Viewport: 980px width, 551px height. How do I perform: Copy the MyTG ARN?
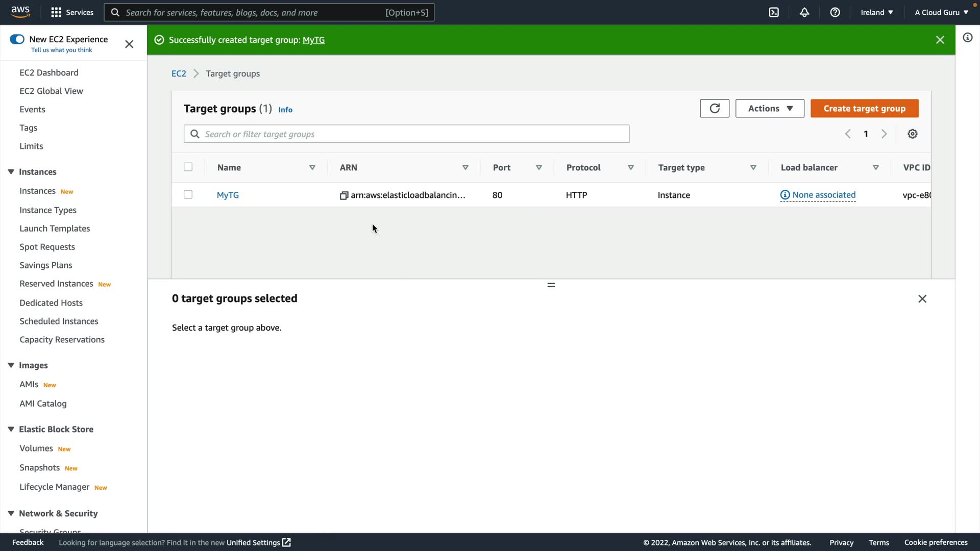(x=344, y=195)
